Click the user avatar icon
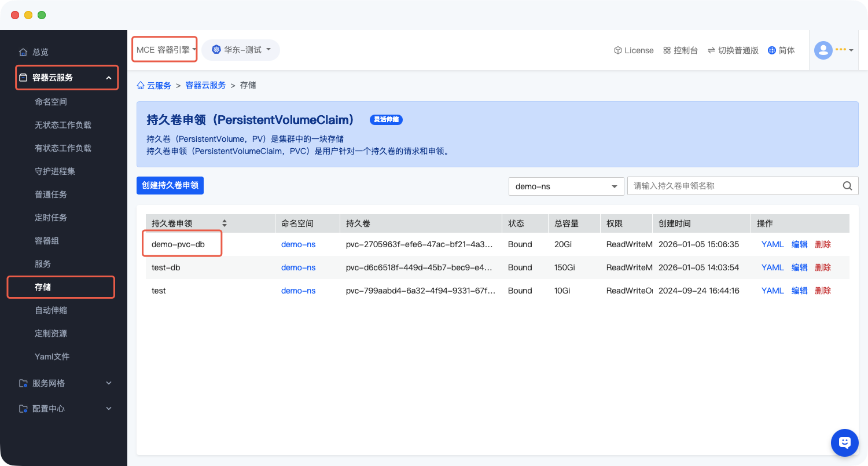Image resolution: width=868 pixels, height=466 pixels. coord(823,50)
